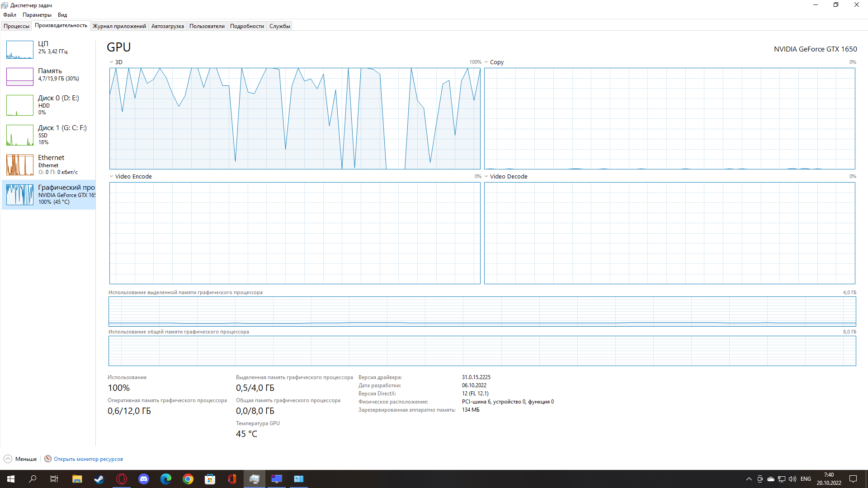Open Task View on the taskbar

coord(54,479)
